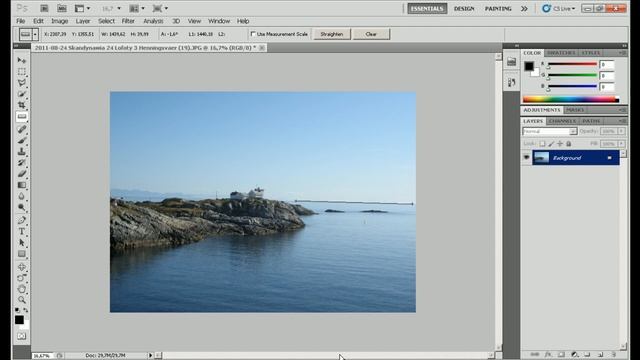The image size is (640, 360).
Task: Click the Clear button
Action: [x=371, y=34]
